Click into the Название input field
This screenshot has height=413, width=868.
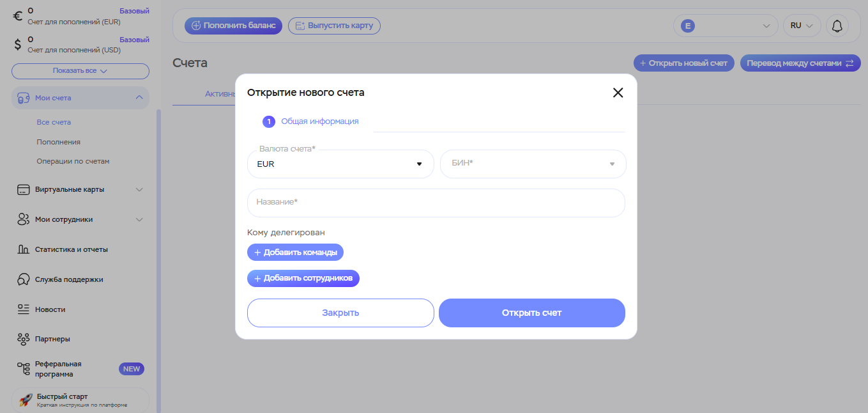coord(436,203)
